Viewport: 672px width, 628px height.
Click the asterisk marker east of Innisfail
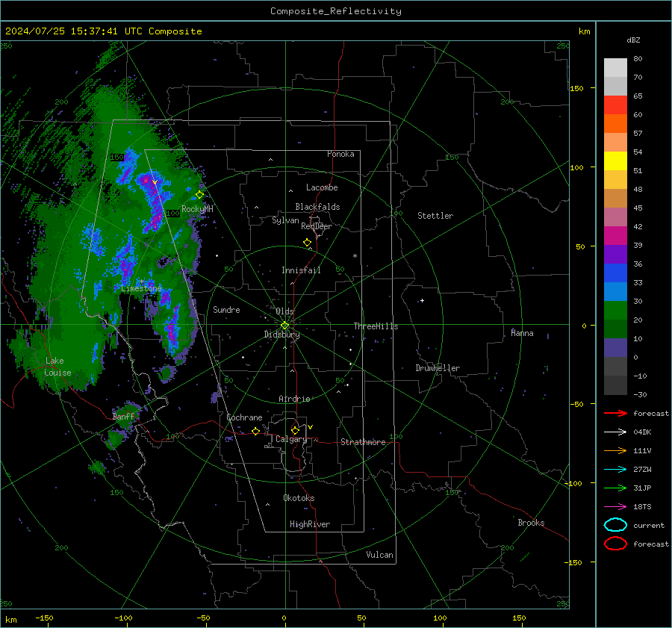point(355,256)
